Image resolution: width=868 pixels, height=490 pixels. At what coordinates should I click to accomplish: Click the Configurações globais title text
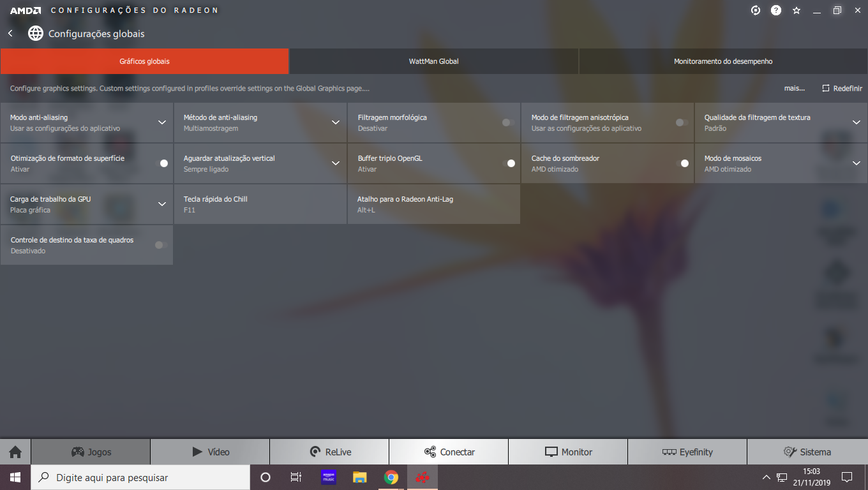tap(96, 33)
